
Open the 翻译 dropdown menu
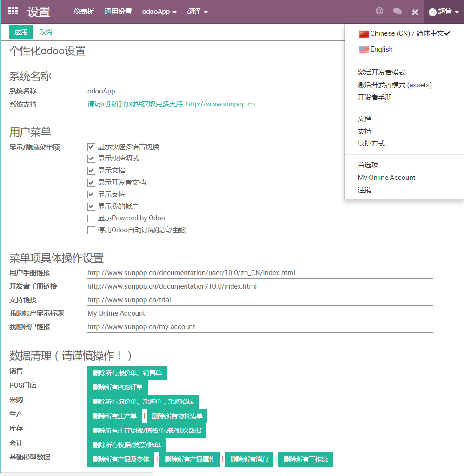pyautogui.click(x=197, y=12)
